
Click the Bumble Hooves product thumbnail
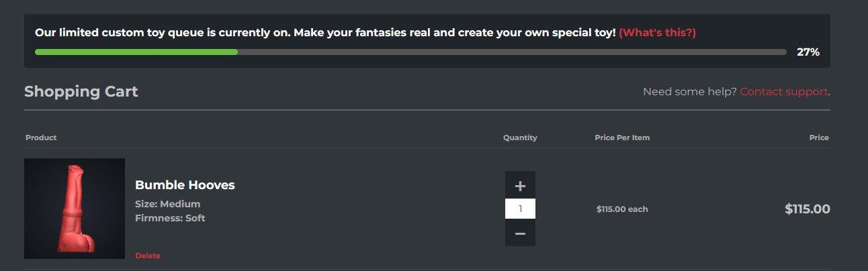(75, 209)
